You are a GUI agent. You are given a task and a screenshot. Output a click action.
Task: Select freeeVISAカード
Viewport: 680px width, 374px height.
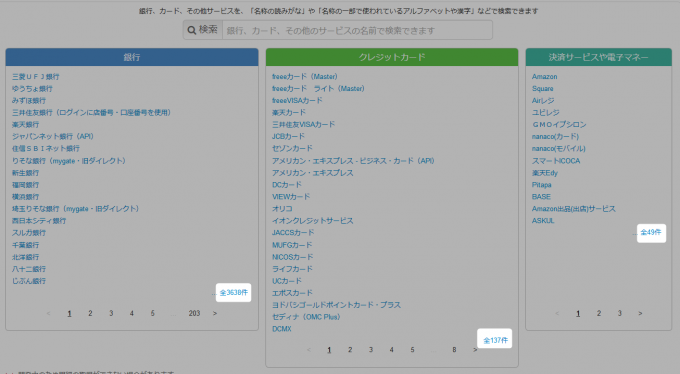point(297,101)
